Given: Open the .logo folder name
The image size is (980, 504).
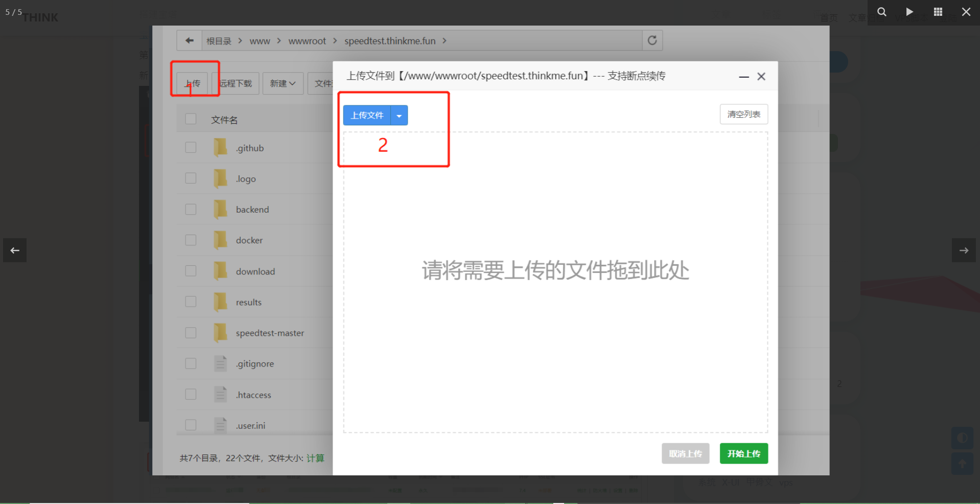Looking at the screenshot, I should coord(246,179).
